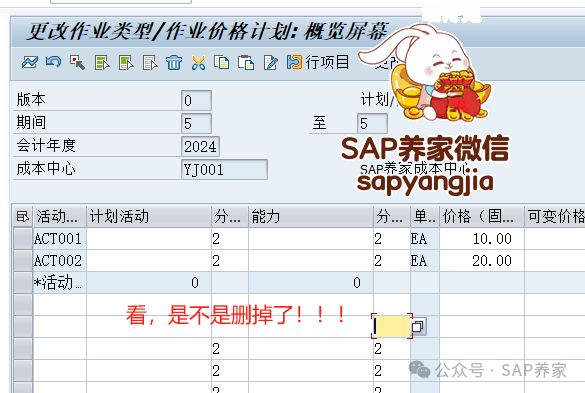Click the EA unit cell in ACT002 row
Image resolution: width=585 pixels, height=393 pixels.
(425, 261)
